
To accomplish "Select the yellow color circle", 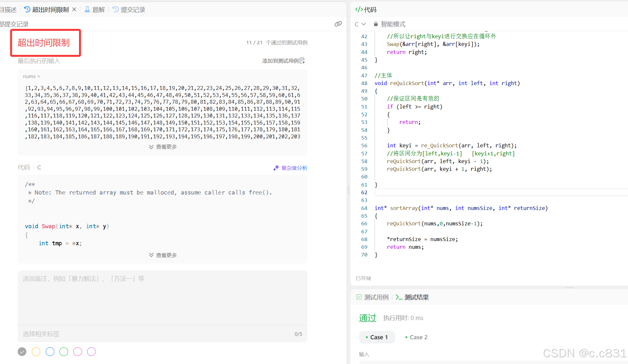I will click(x=36, y=352).
